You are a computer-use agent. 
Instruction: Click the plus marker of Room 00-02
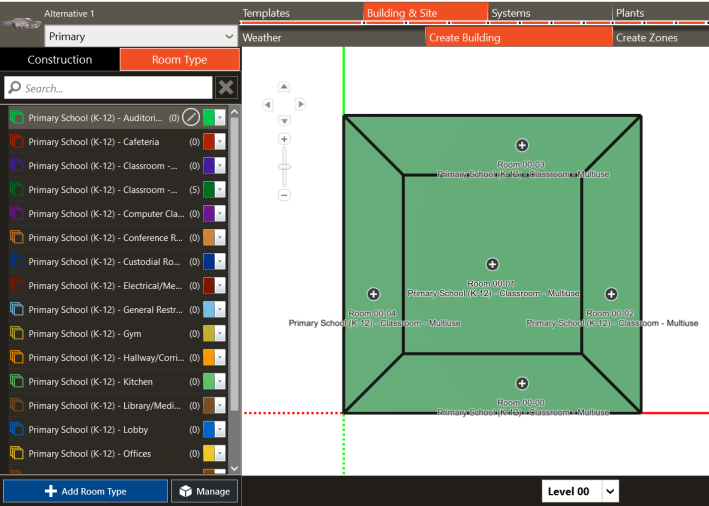(611, 294)
